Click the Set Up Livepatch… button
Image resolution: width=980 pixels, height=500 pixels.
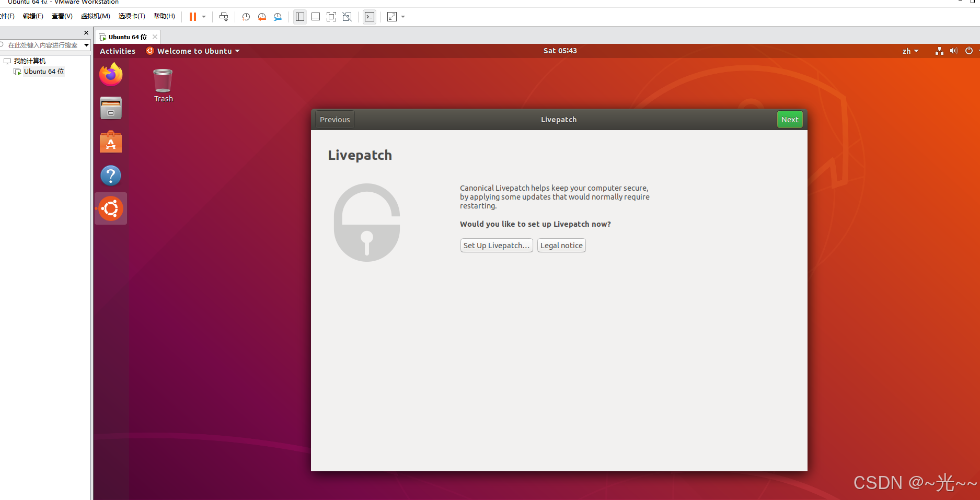coord(497,246)
